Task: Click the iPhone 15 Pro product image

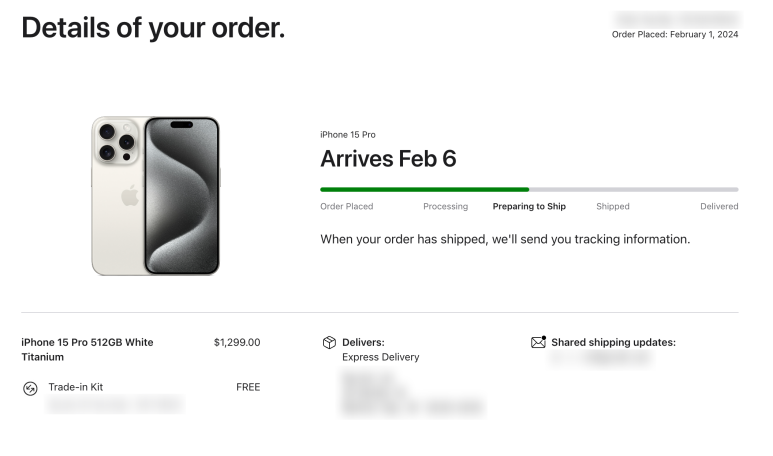Action: [x=156, y=196]
